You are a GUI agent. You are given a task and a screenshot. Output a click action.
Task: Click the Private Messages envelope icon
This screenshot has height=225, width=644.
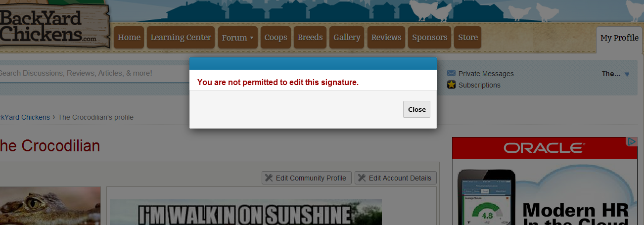pos(451,73)
